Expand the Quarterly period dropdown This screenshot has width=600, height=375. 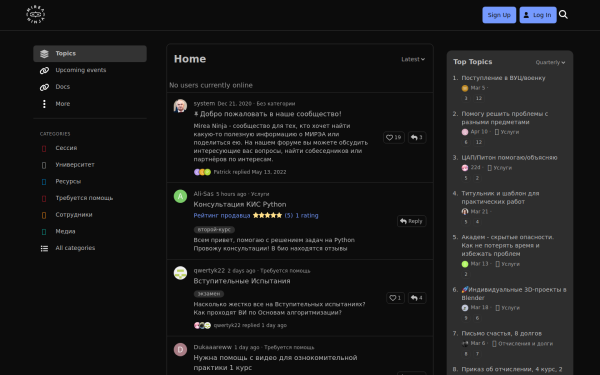(550, 62)
